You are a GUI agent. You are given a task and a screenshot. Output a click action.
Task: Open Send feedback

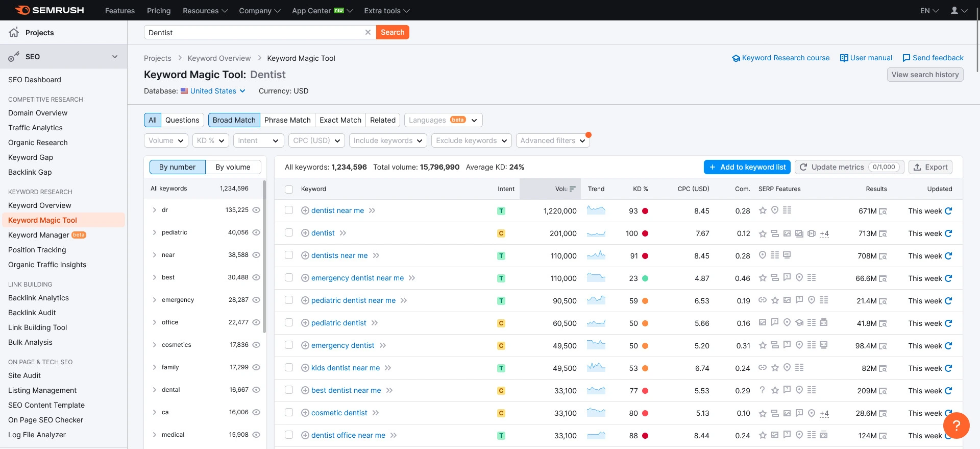point(933,58)
